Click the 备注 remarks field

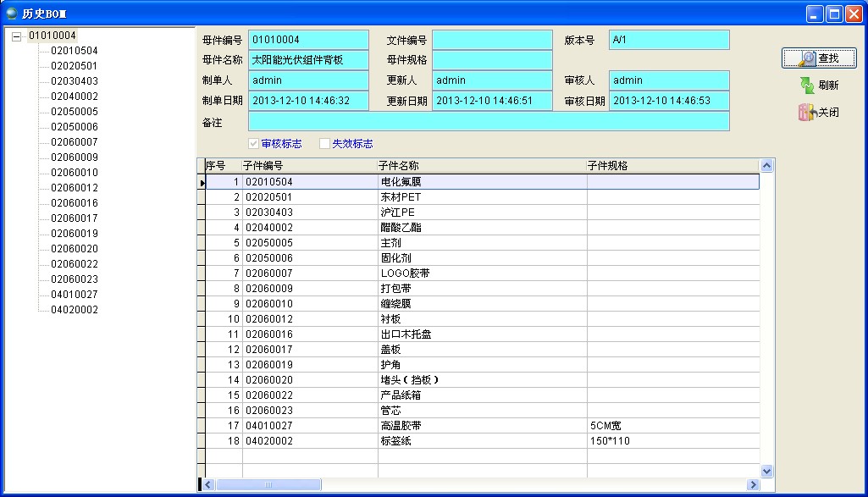click(x=488, y=121)
